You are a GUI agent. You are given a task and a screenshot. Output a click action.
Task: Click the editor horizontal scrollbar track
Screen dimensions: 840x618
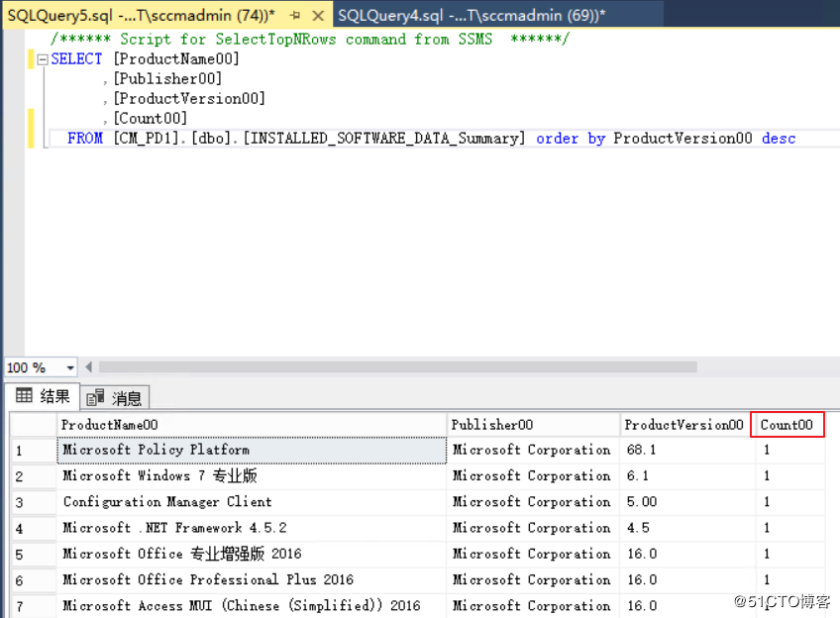coord(397,366)
